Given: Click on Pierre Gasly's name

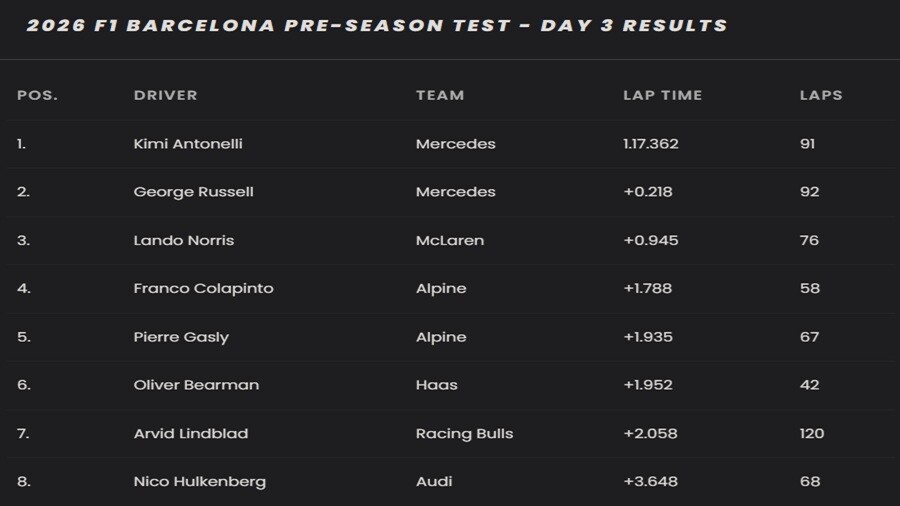Looking at the screenshot, I should click(x=181, y=337).
